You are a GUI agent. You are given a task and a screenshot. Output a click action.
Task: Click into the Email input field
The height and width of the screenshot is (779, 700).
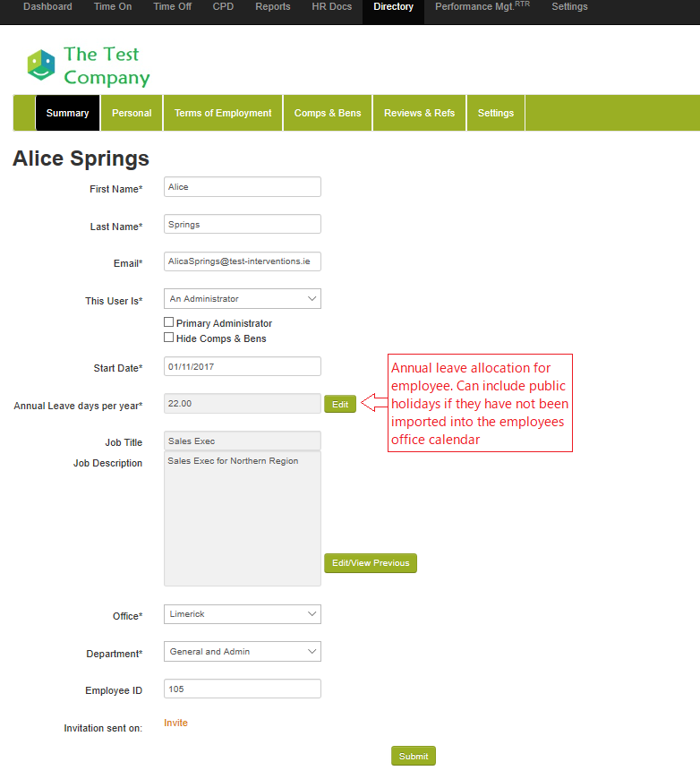click(243, 261)
